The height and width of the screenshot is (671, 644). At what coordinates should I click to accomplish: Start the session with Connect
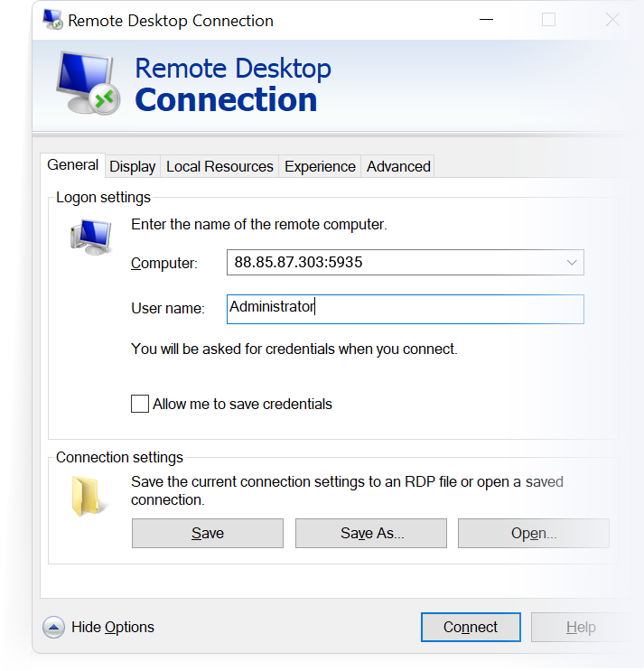coord(471,628)
